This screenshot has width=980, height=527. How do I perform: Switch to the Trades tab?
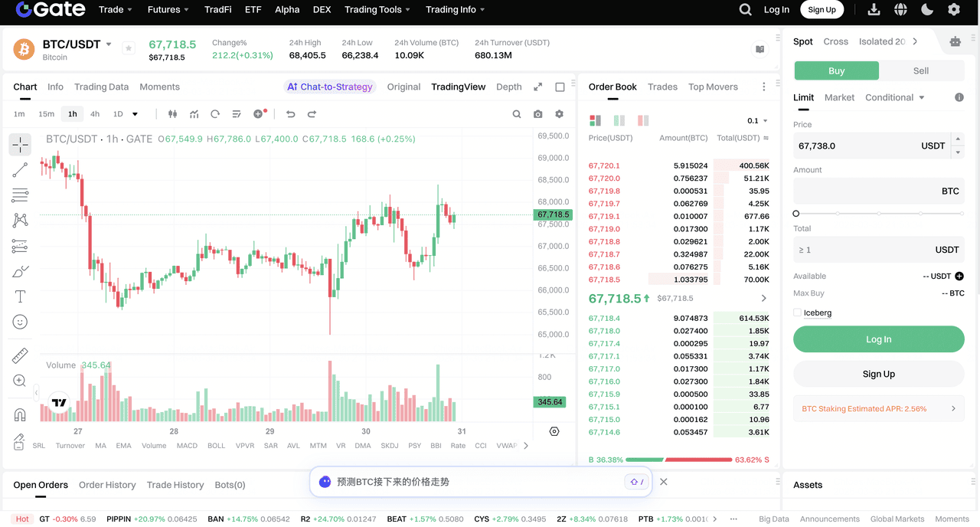coord(662,87)
